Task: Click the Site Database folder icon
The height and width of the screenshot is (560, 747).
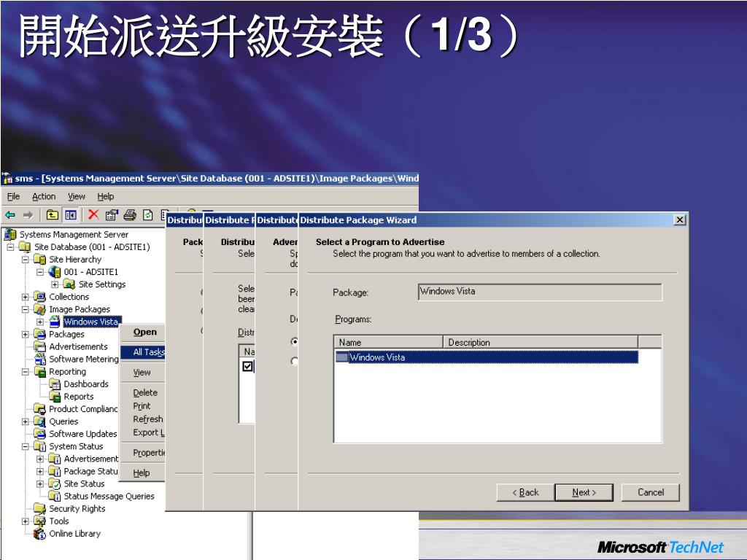Action: pyautogui.click(x=25, y=247)
